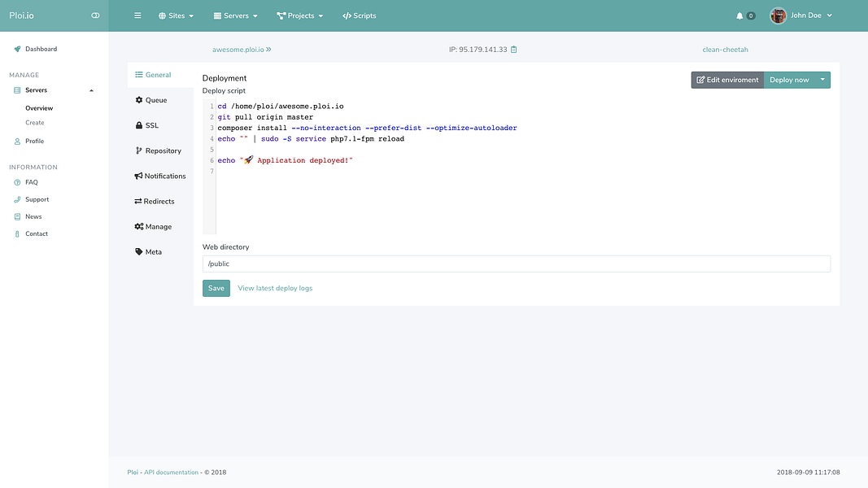Screen dimensions: 868x488
Task: Save the deployment settings
Action: (x=216, y=288)
